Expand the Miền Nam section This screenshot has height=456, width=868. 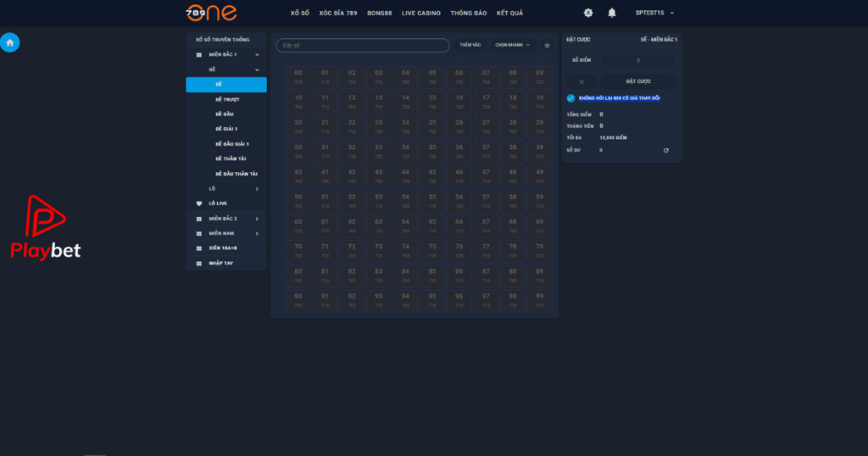pos(225,234)
